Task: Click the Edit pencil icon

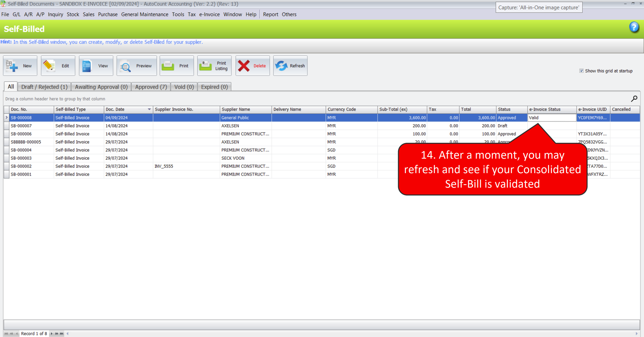Action: (50, 66)
